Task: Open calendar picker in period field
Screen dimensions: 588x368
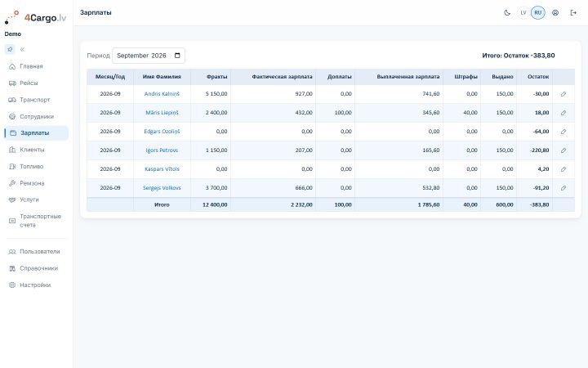Action: pyautogui.click(x=177, y=56)
